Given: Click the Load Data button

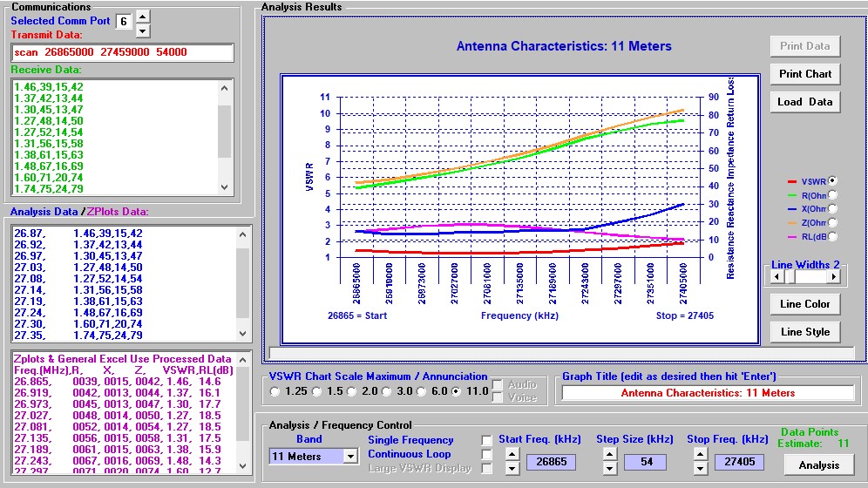Looking at the screenshot, I should (804, 102).
